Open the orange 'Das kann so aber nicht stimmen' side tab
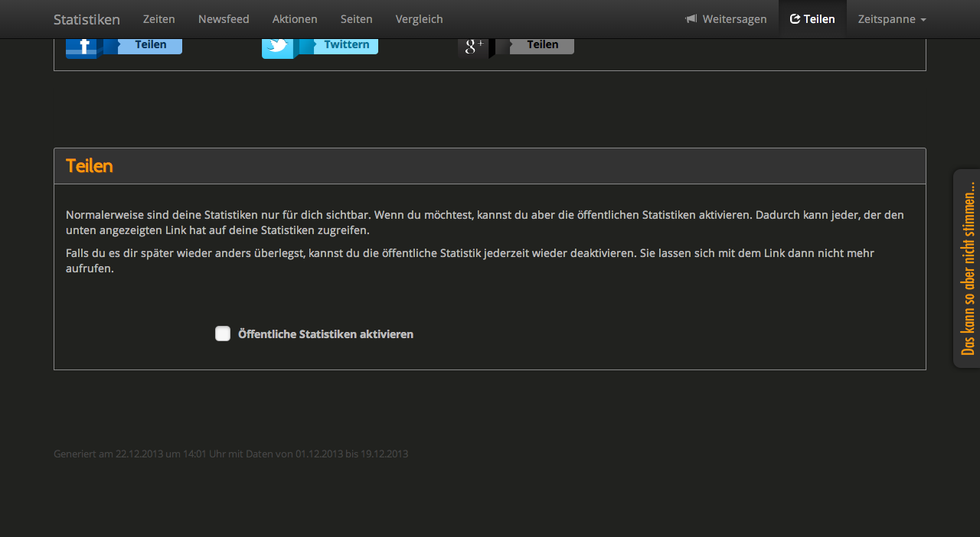The image size is (980, 537). coord(967,268)
